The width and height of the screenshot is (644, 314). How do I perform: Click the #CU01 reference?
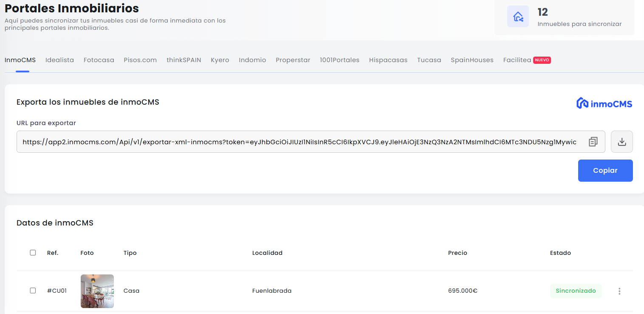56,291
